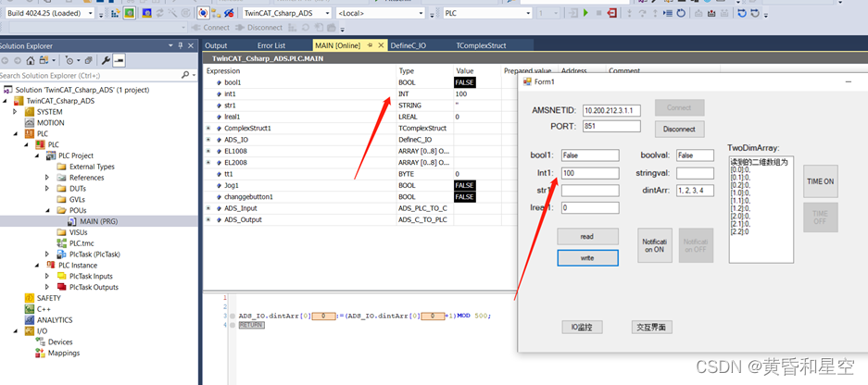Viewport: 868px width, 385px height.
Task: Click the Solution Explorer search magnifier icon
Action: pyautogui.click(x=185, y=75)
